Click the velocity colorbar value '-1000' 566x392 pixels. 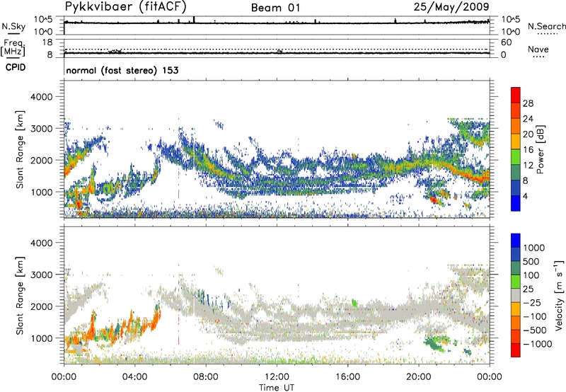coord(537,344)
